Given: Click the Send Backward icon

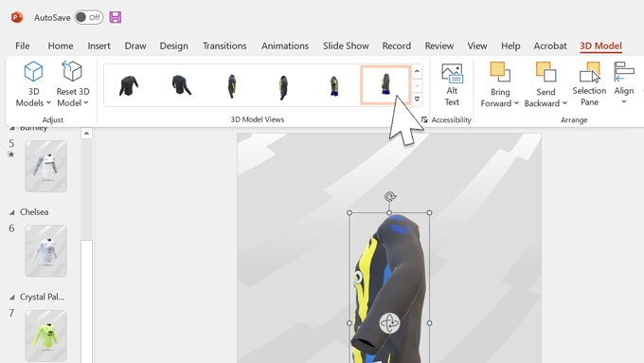Looking at the screenshot, I should 546,72.
